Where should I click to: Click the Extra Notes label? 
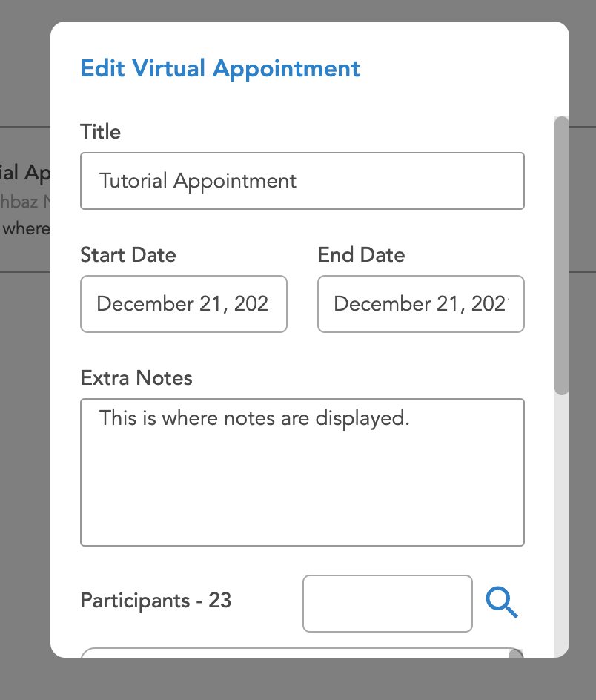136,378
